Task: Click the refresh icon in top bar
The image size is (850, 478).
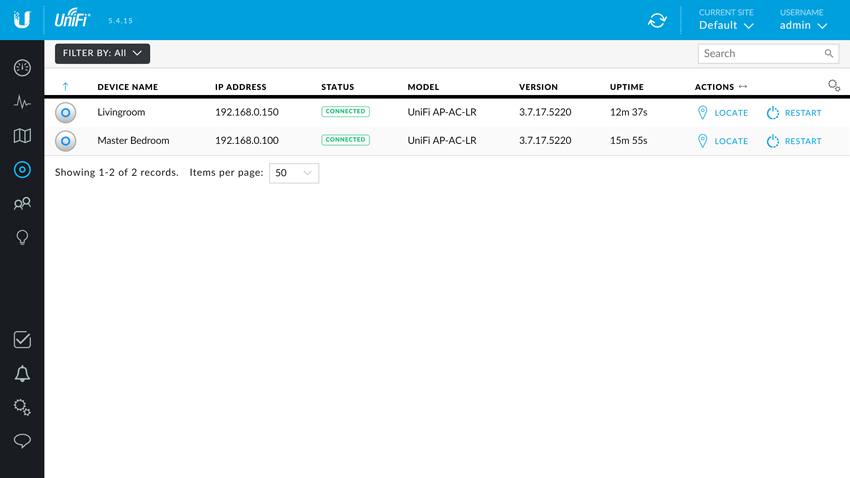Action: pos(657,20)
